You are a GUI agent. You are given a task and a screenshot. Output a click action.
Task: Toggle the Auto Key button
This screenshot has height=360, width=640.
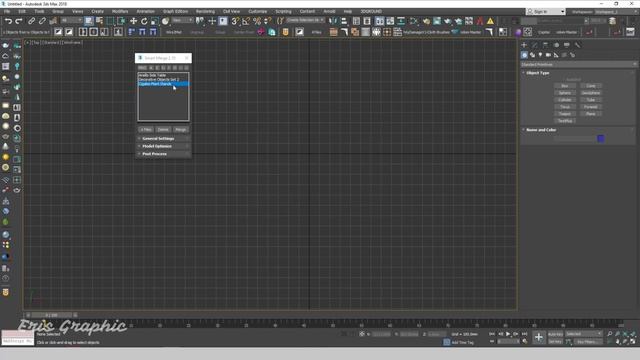coord(555,334)
